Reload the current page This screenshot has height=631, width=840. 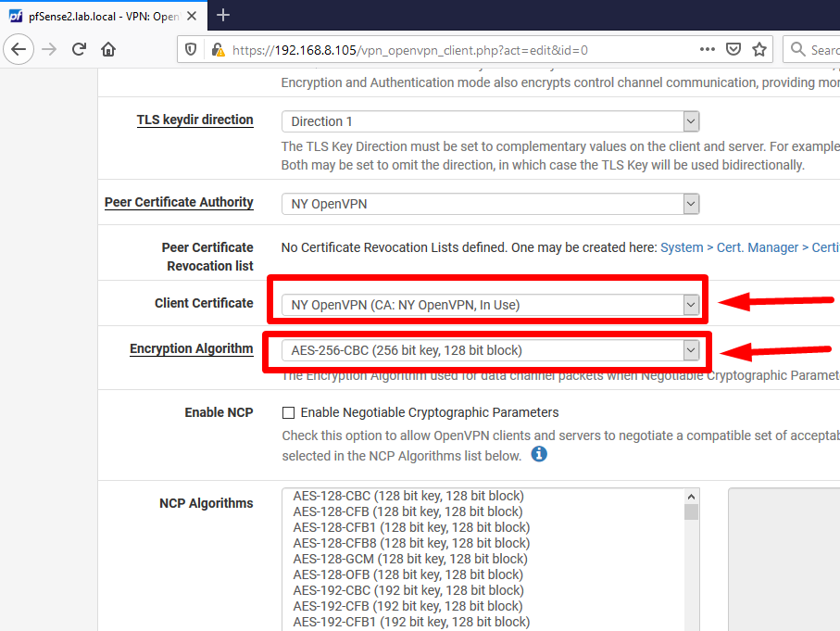click(x=79, y=49)
